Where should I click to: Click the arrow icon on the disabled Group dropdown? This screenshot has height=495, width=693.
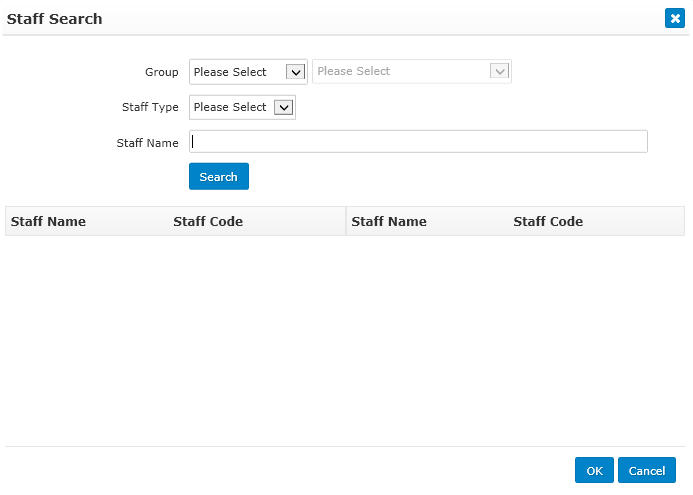point(499,71)
